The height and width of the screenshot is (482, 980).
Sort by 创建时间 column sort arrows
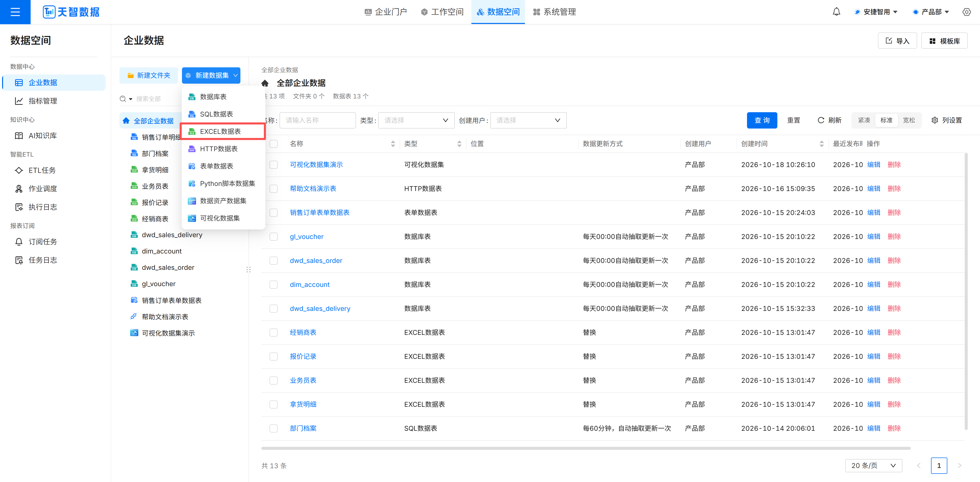pos(821,144)
